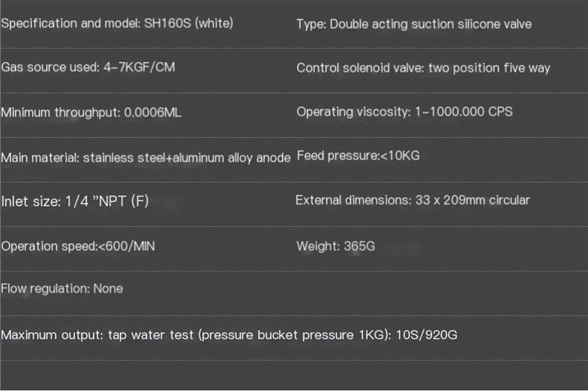Select the Double acting suction silicone valve type
588x392 pixels.
coord(414,24)
